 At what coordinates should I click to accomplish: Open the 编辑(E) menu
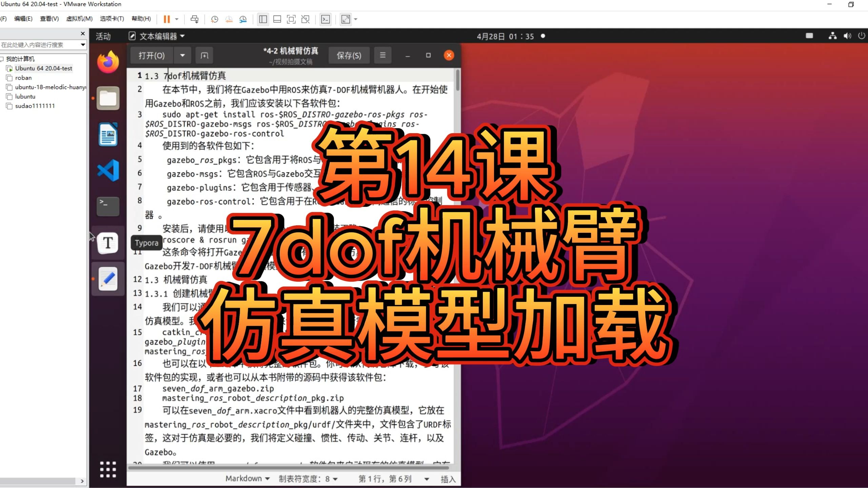[23, 19]
